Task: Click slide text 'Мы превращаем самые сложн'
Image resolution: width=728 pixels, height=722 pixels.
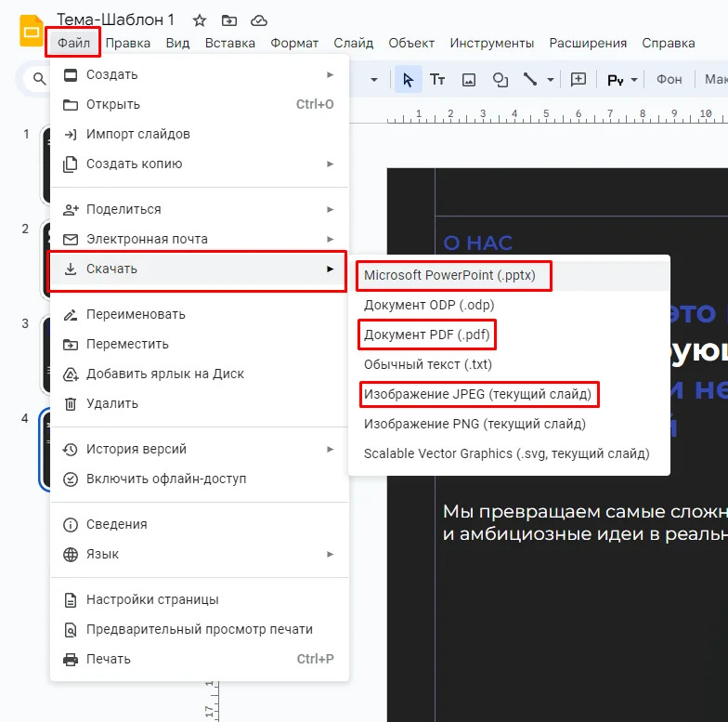Action: (585, 511)
